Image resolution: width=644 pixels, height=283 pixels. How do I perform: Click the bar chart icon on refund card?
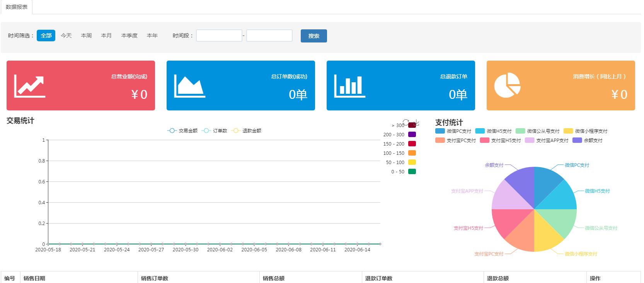tap(349, 86)
